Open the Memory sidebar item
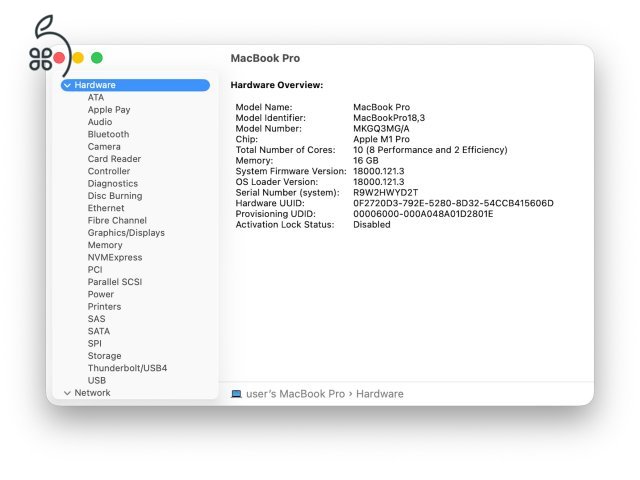This screenshot has height=480, width=640. (x=105, y=245)
